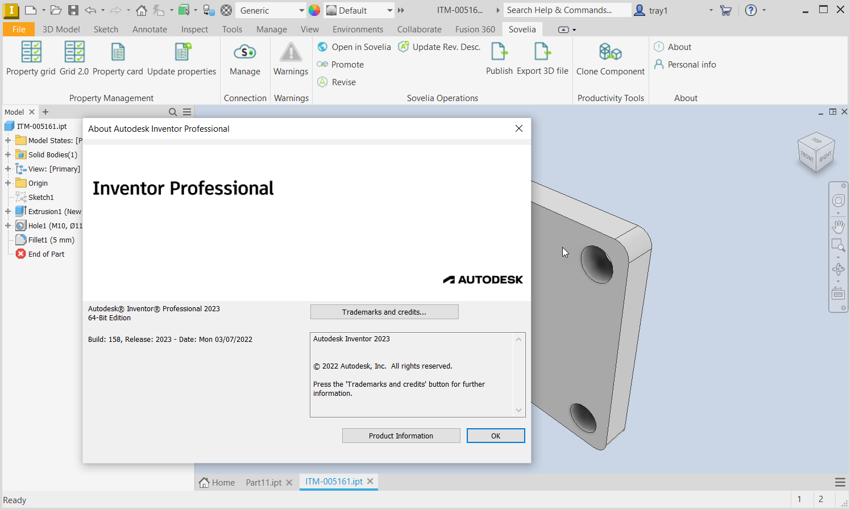The width and height of the screenshot is (850, 510).
Task: Click Search Help & Commands field
Action: coord(567,10)
